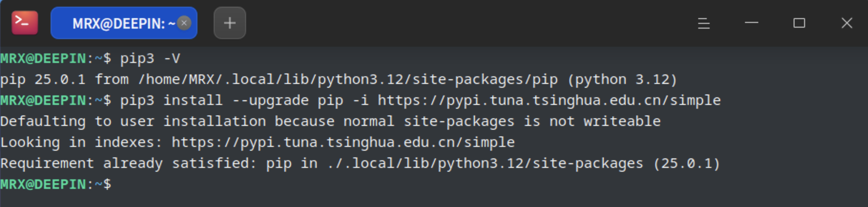Click the site-packages path in first output
This screenshot has width=868, height=207.
[348, 80]
